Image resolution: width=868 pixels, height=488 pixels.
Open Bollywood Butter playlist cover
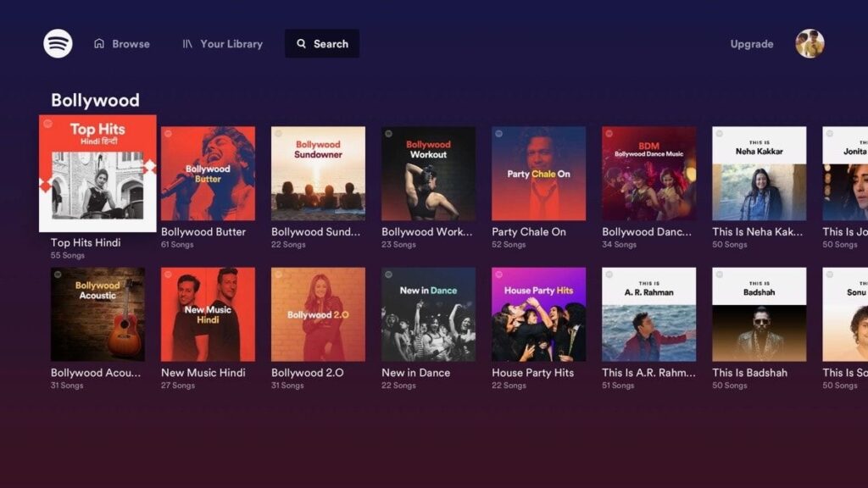pyautogui.click(x=208, y=174)
